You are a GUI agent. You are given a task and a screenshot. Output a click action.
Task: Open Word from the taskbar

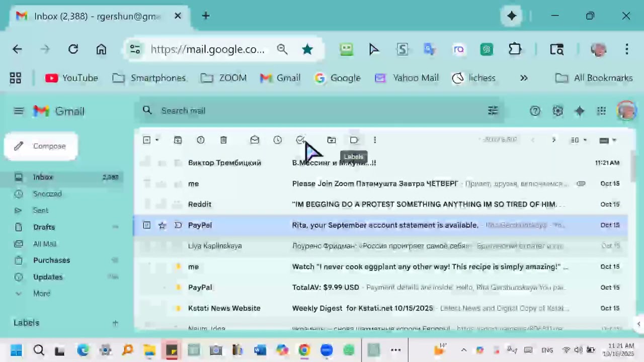pos(260,350)
